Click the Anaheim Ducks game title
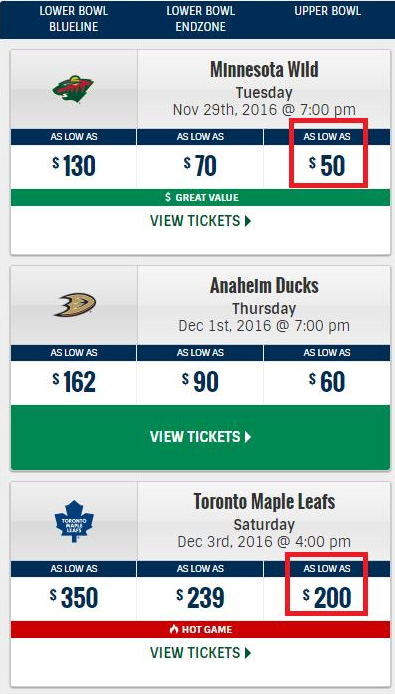 coord(264,286)
